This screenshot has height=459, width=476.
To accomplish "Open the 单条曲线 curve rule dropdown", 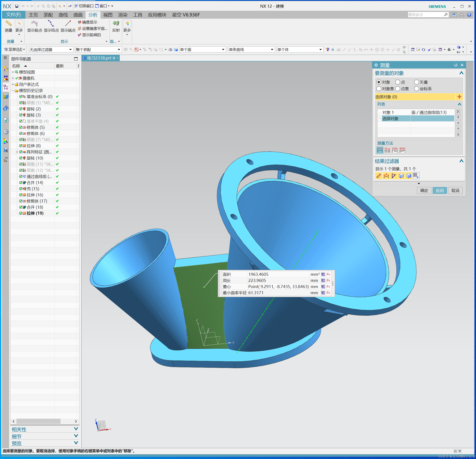I will tap(251, 50).
